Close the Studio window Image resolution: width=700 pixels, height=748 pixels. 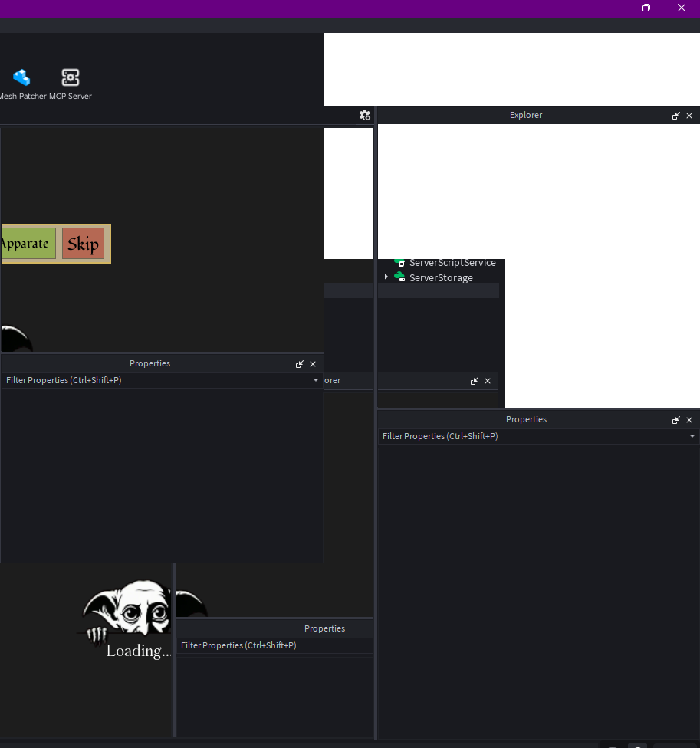coord(682,8)
